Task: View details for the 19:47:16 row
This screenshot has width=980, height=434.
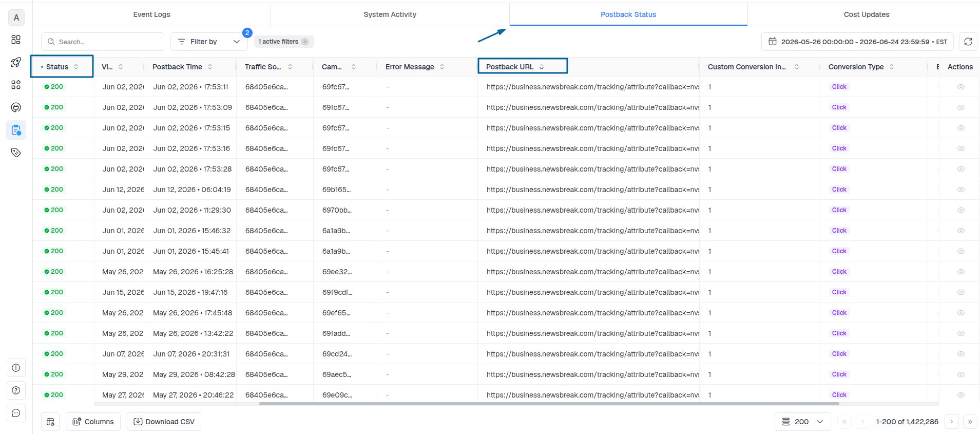Action: pos(960,292)
